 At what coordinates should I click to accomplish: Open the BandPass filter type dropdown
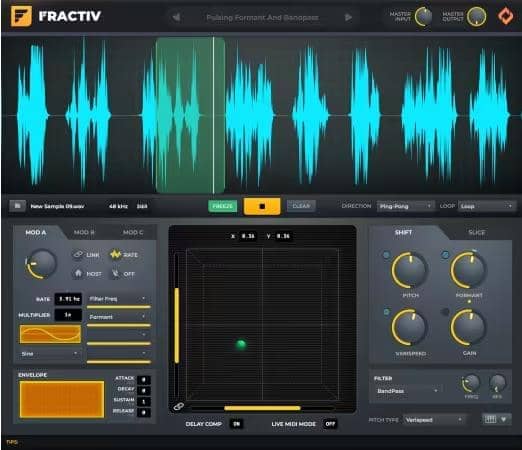click(x=408, y=390)
